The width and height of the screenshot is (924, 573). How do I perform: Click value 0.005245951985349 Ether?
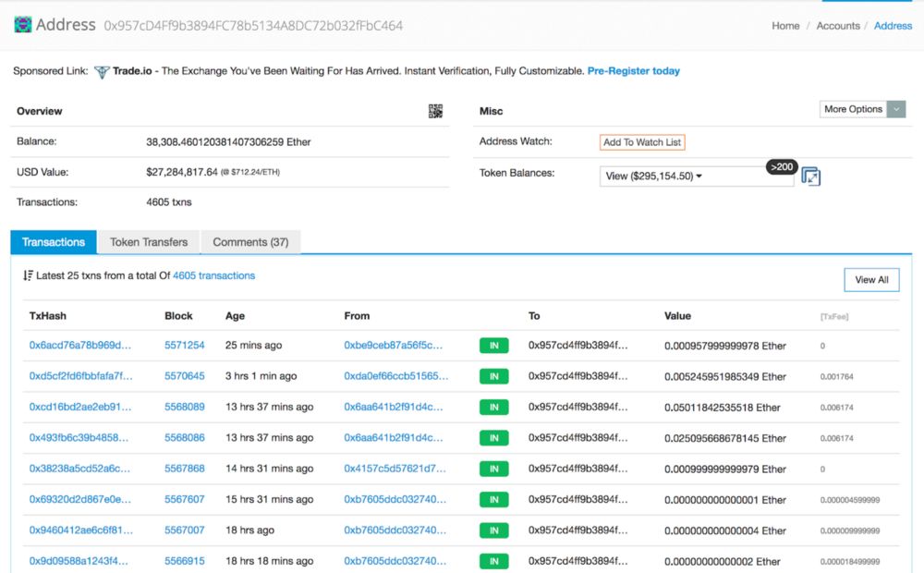724,377
